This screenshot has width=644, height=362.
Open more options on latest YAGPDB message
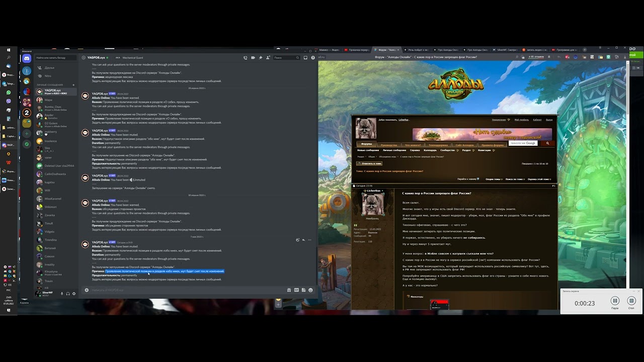point(309,240)
